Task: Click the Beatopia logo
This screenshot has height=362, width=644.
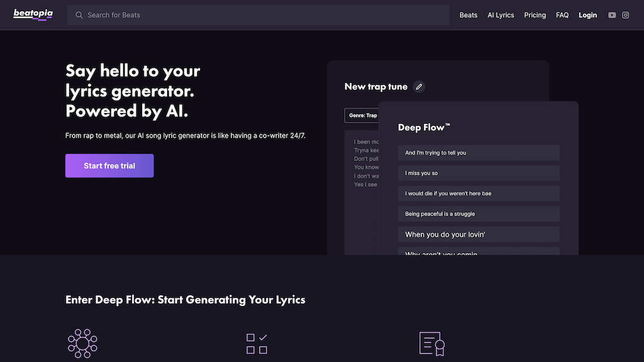Action: click(33, 14)
